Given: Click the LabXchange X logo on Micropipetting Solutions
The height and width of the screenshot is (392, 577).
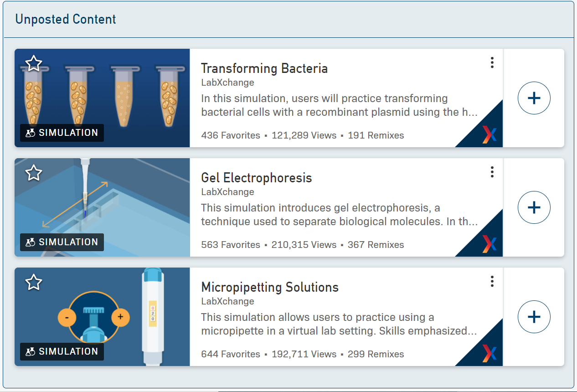Looking at the screenshot, I should click(x=489, y=354).
